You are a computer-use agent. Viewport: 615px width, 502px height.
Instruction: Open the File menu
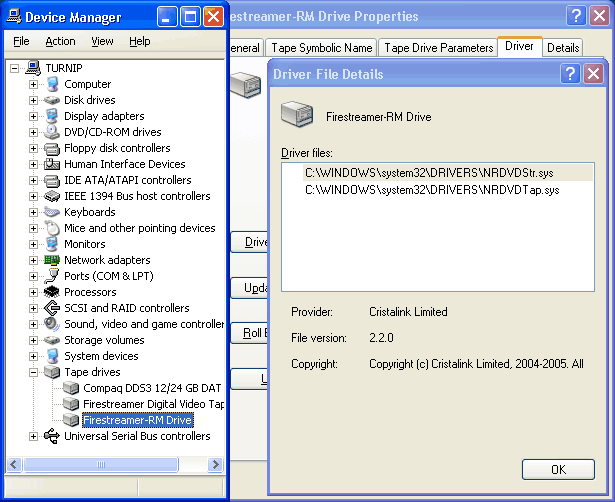pyautogui.click(x=21, y=41)
